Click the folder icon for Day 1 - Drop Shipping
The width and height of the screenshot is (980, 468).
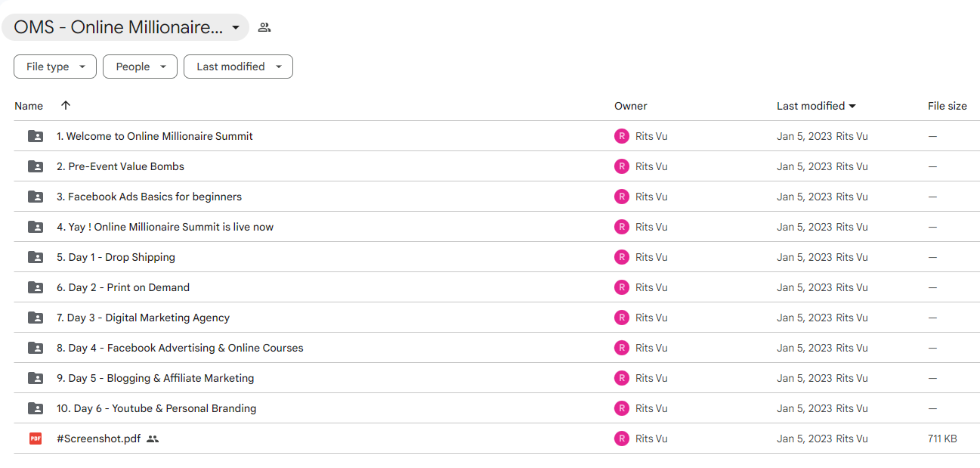coord(36,257)
